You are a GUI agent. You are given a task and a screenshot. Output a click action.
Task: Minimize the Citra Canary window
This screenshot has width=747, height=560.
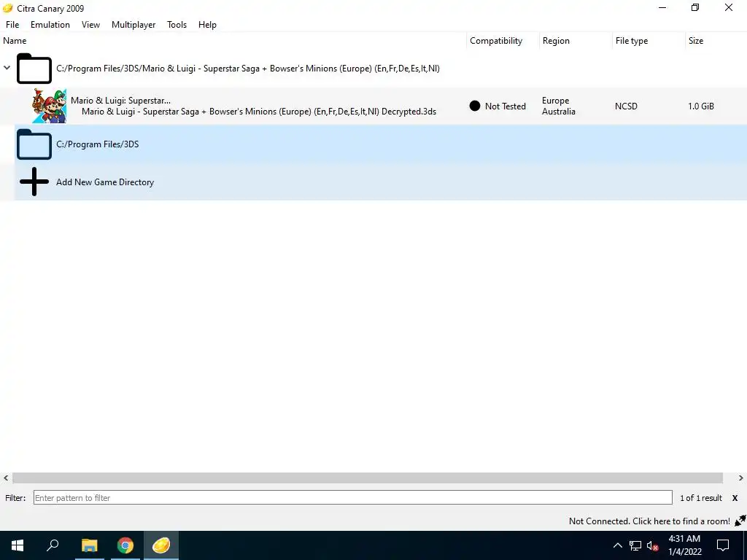coord(662,7)
